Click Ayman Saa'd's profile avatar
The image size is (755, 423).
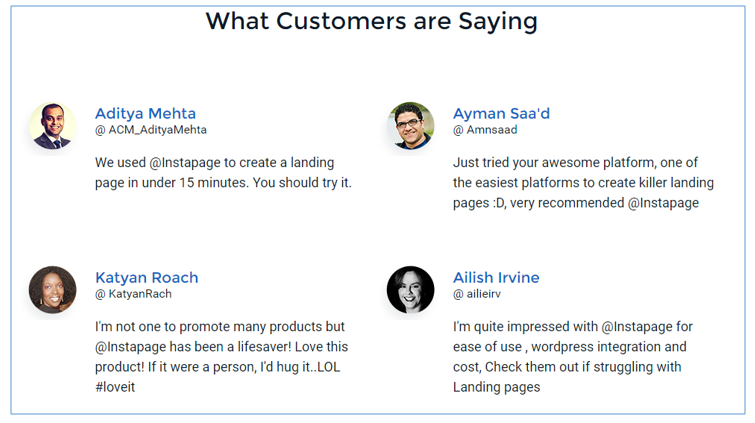(x=410, y=126)
